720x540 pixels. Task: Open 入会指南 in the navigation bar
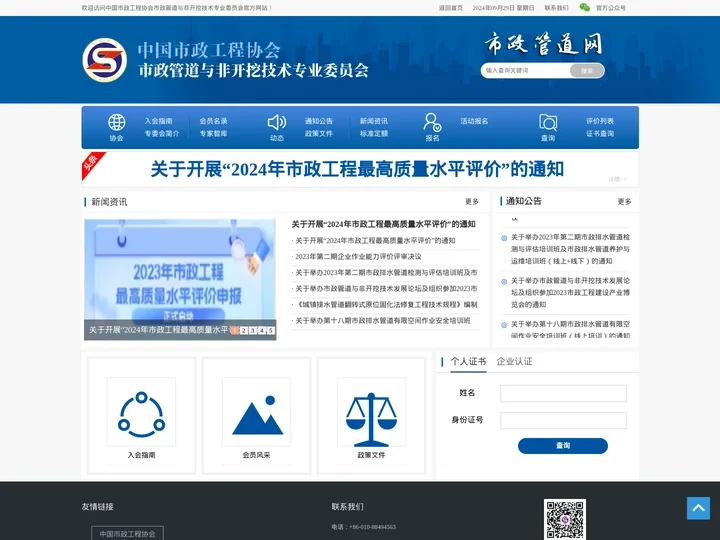click(158, 121)
